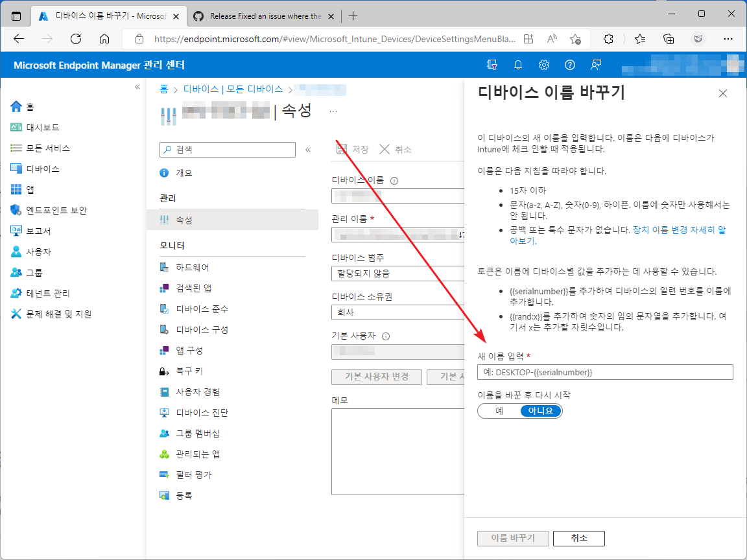This screenshot has height=560, width=747.
Task: Go to the browser home page icon
Action: point(104,39)
